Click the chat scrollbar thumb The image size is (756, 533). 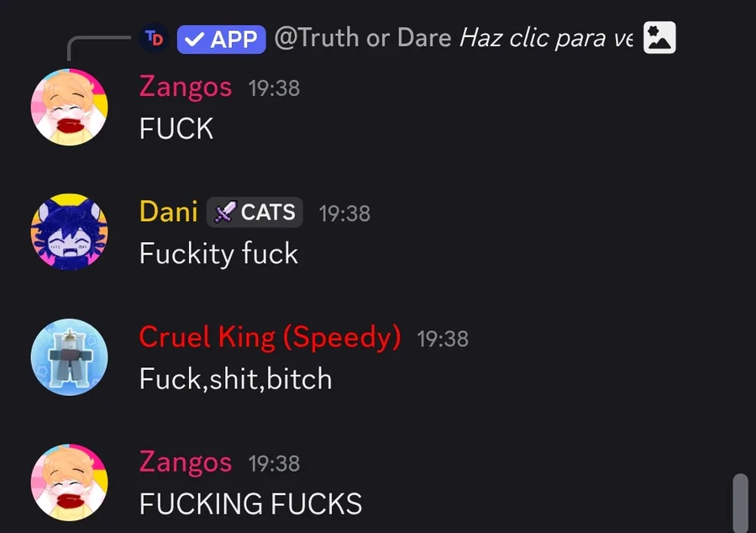pos(741,503)
